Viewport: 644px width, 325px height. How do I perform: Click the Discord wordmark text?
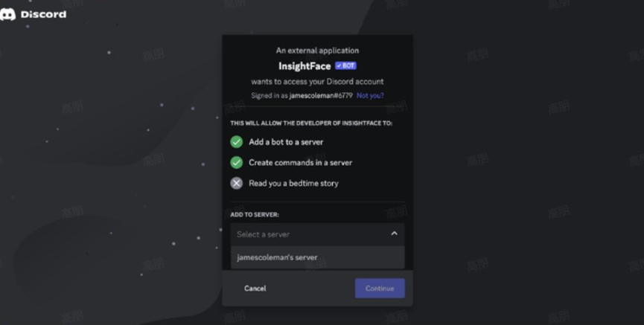point(43,14)
